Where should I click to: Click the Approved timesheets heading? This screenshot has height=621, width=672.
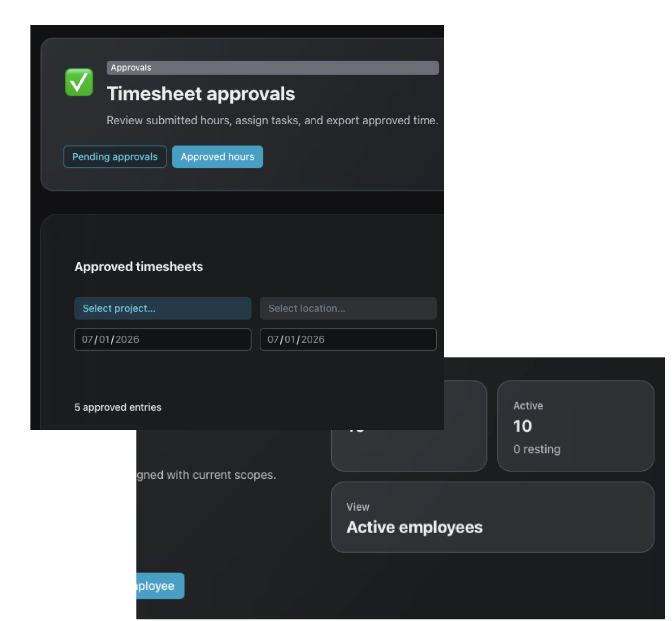pos(139,267)
